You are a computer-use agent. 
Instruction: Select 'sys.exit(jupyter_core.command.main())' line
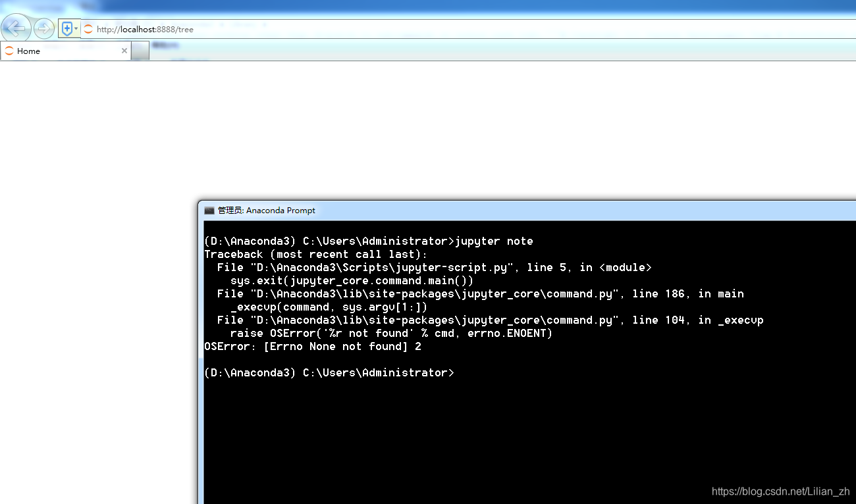[x=352, y=280]
